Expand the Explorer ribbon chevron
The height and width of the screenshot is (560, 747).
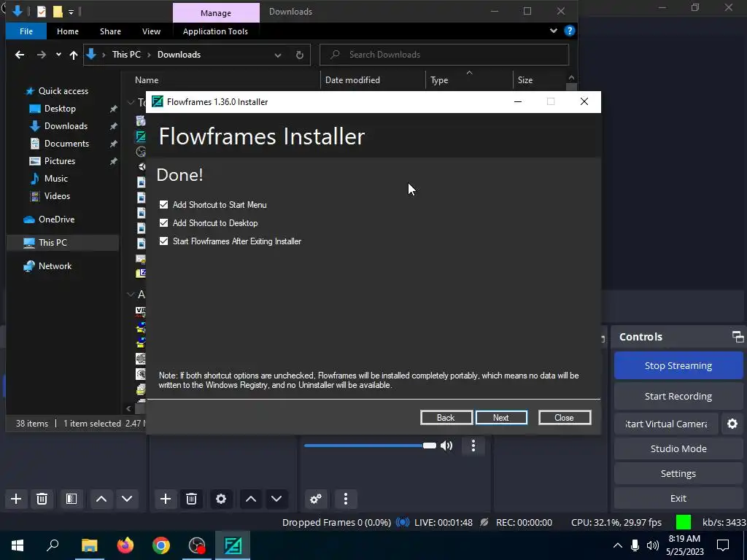click(x=553, y=31)
